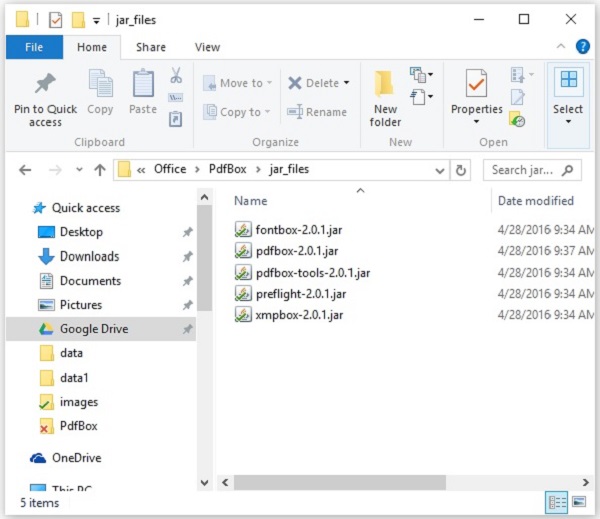Open address bar history dropdown

(x=440, y=171)
